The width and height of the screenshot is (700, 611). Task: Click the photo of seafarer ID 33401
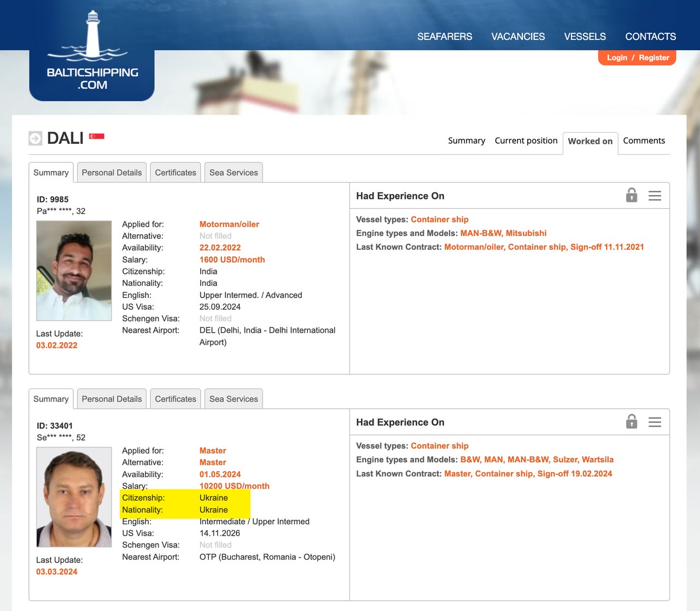[x=74, y=497]
